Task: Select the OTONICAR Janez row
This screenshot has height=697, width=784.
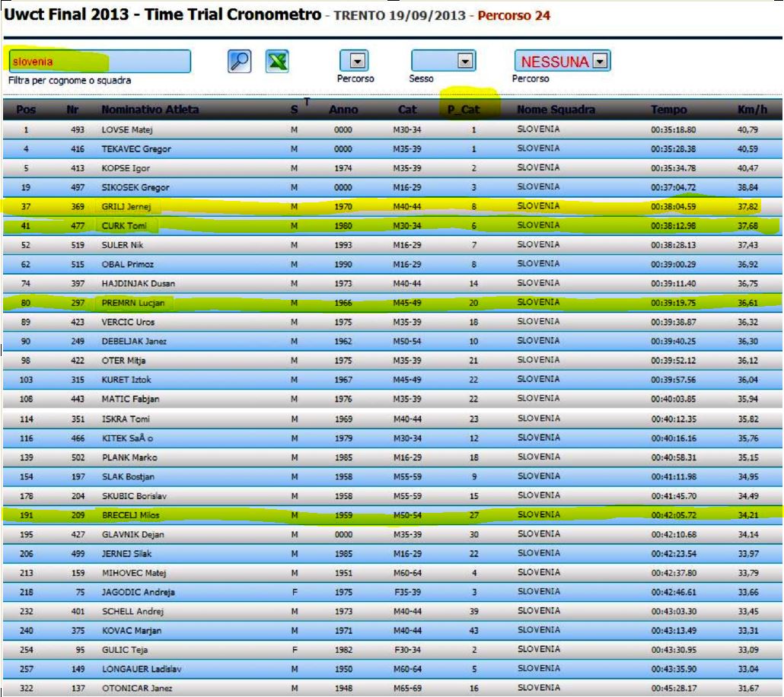Action: tap(393, 688)
